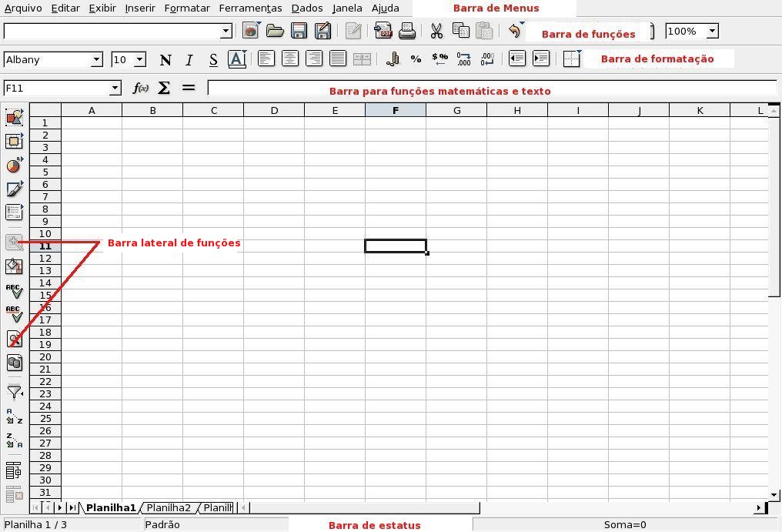Image resolution: width=782 pixels, height=532 pixels.
Task: Open the 100% zoom dropdown
Action: tap(713, 31)
